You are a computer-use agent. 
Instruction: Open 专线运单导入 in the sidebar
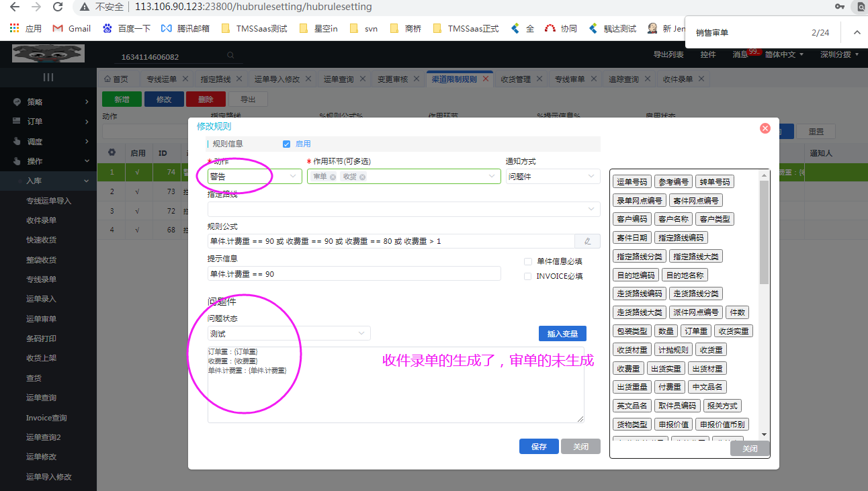[48, 201]
